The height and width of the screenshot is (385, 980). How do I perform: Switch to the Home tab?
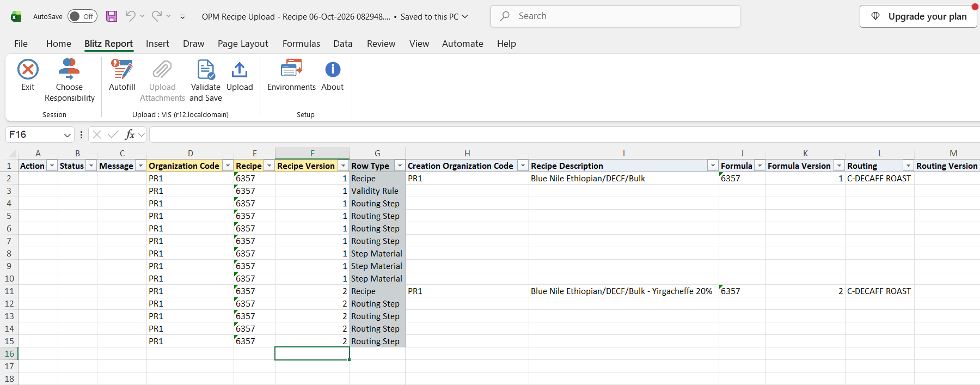58,44
